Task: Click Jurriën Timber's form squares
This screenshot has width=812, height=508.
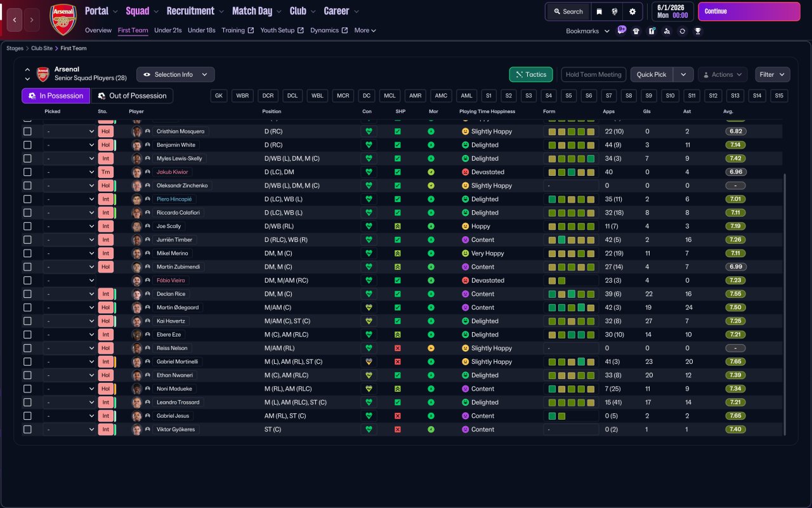Action: (571, 240)
